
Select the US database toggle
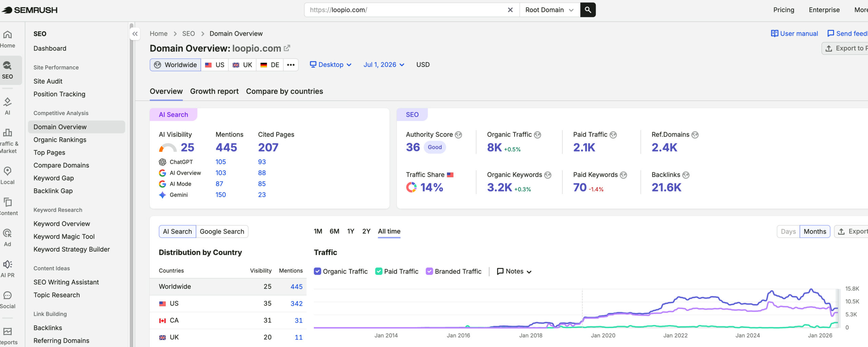tap(215, 65)
